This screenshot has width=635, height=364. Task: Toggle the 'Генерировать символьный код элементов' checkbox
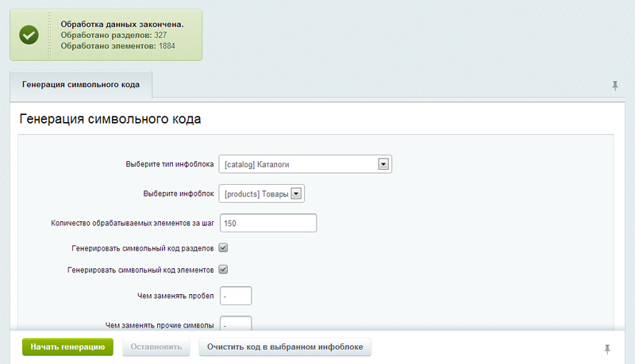point(224,270)
